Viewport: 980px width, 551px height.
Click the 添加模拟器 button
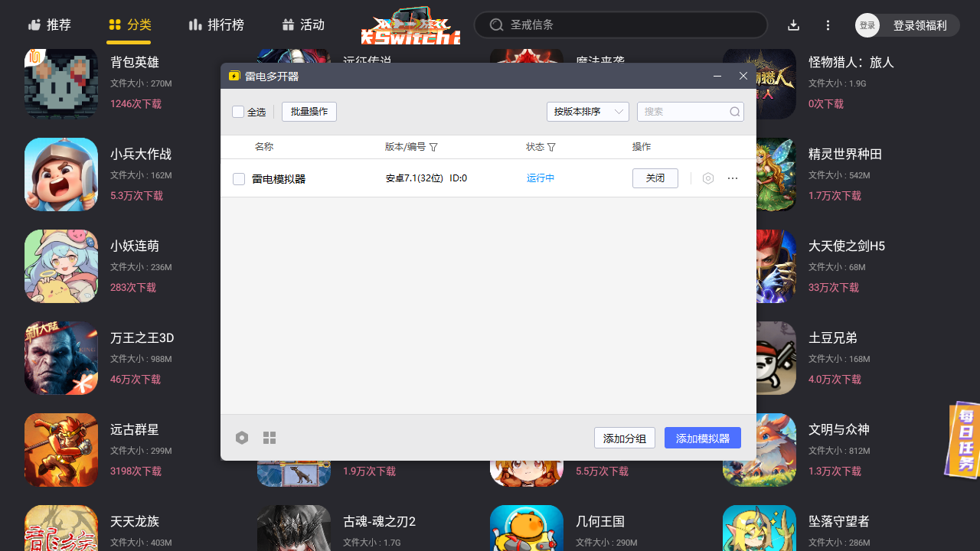pos(702,437)
